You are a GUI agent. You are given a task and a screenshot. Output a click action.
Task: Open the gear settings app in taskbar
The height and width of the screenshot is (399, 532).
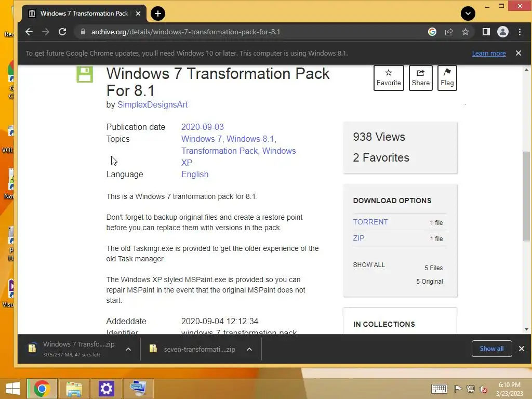point(106,389)
